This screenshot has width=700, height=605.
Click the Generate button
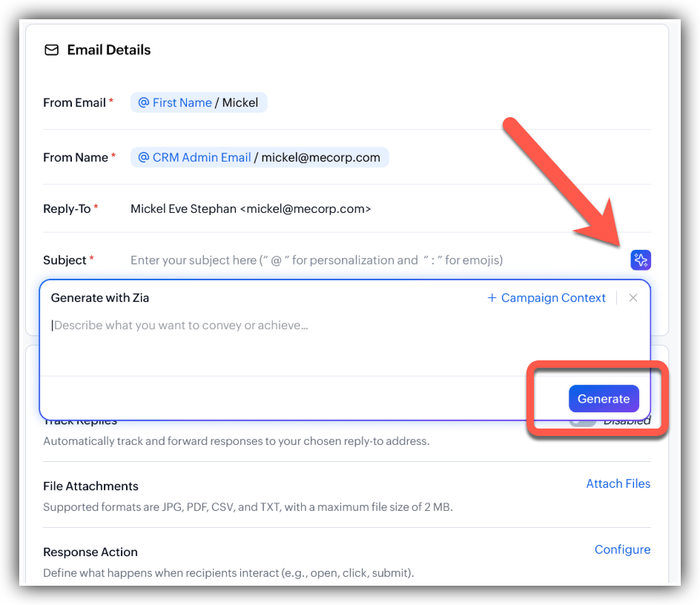[604, 398]
